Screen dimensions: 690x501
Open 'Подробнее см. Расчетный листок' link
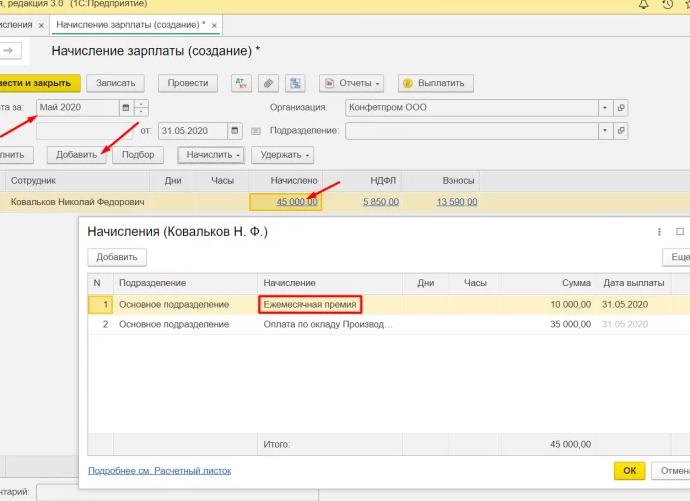click(160, 471)
